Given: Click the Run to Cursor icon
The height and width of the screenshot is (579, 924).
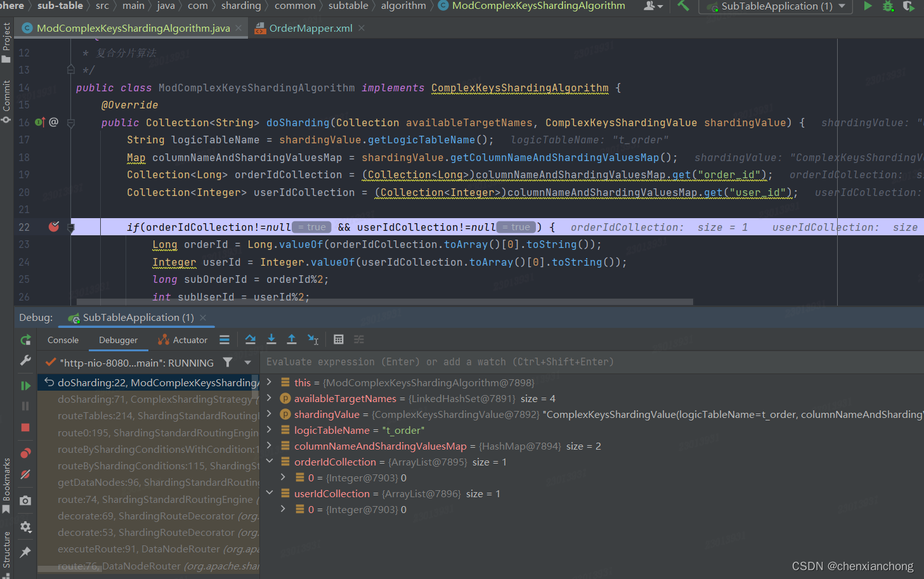Looking at the screenshot, I should [x=313, y=339].
